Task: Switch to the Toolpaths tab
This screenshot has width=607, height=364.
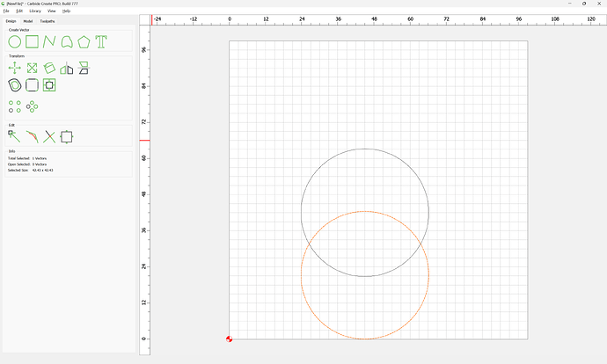Action: click(48, 21)
